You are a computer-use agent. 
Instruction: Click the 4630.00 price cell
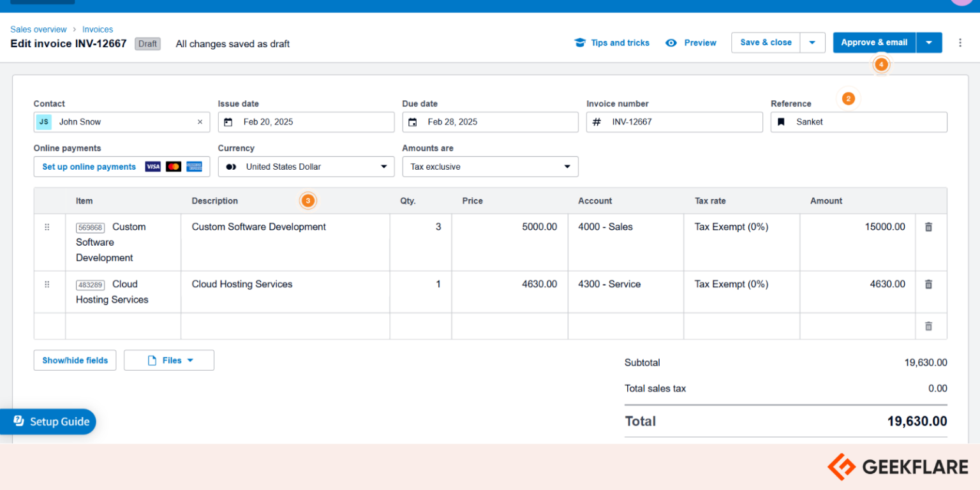point(510,292)
